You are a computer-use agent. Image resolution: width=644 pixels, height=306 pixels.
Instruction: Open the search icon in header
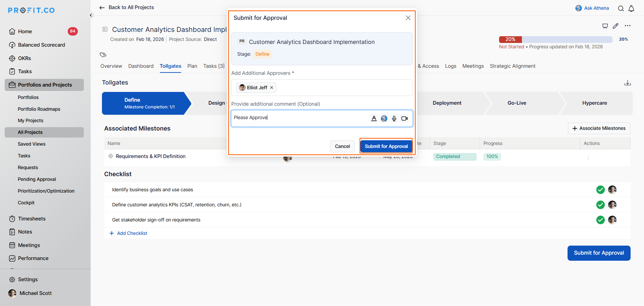pyautogui.click(x=621, y=8)
